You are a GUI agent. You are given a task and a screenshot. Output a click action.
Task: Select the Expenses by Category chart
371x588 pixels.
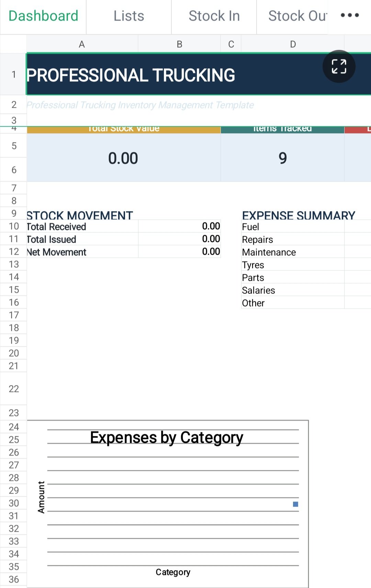[168, 504]
